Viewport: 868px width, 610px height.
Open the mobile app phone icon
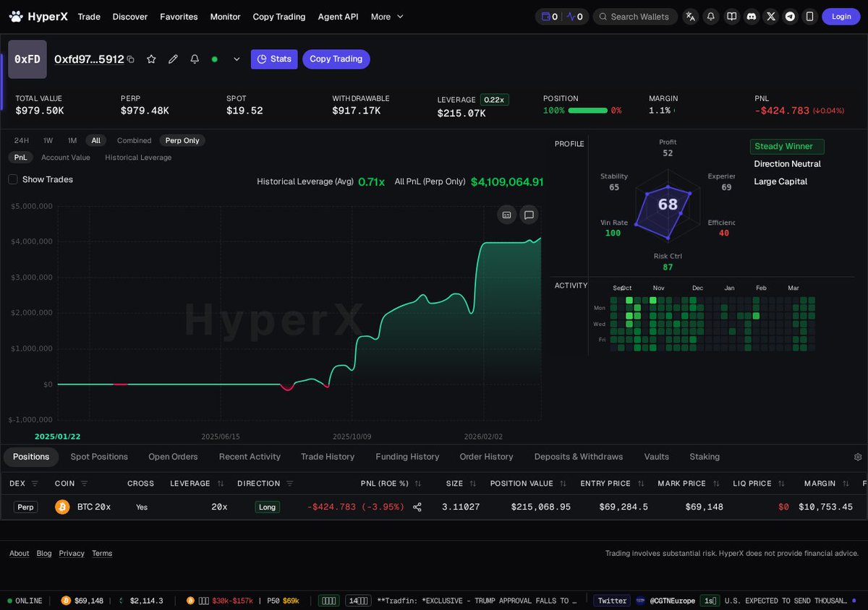click(809, 17)
